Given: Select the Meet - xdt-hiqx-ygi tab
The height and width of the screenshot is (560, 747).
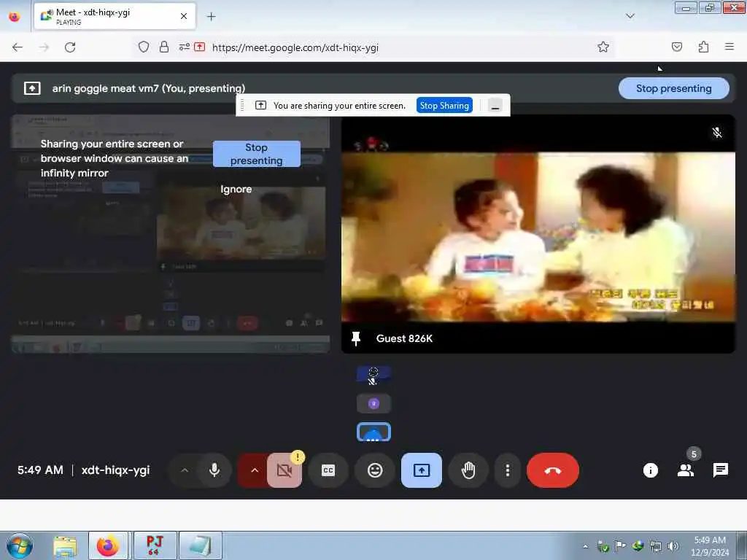Looking at the screenshot, I should [x=115, y=17].
